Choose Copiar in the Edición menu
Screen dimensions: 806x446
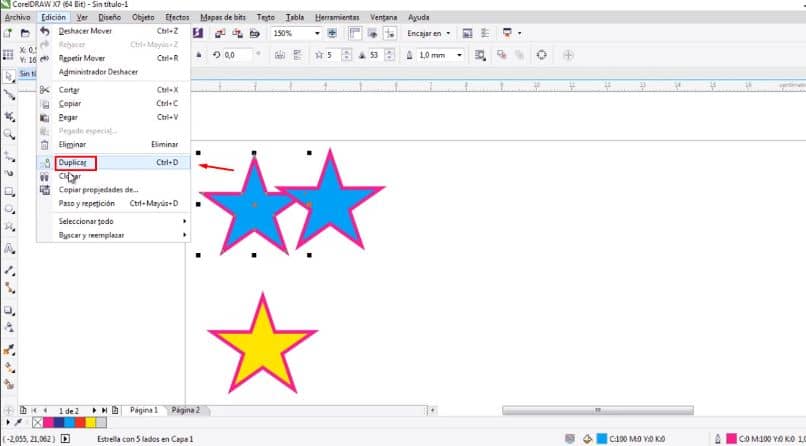point(114,104)
